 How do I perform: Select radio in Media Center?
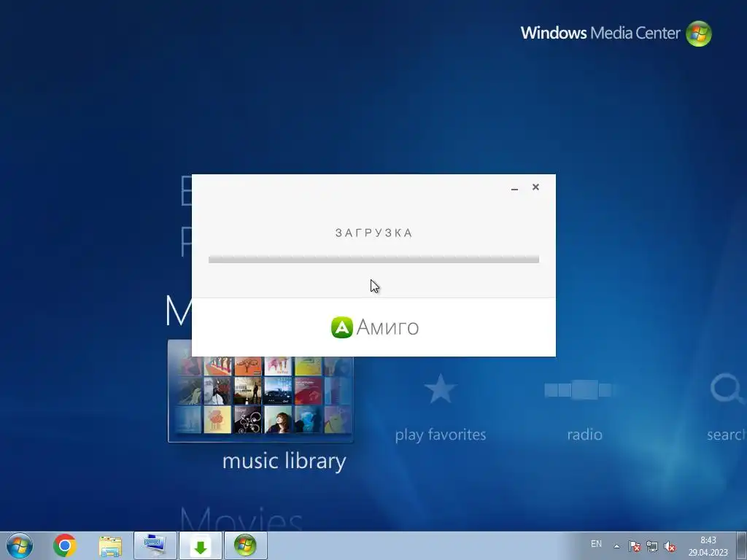(584, 435)
